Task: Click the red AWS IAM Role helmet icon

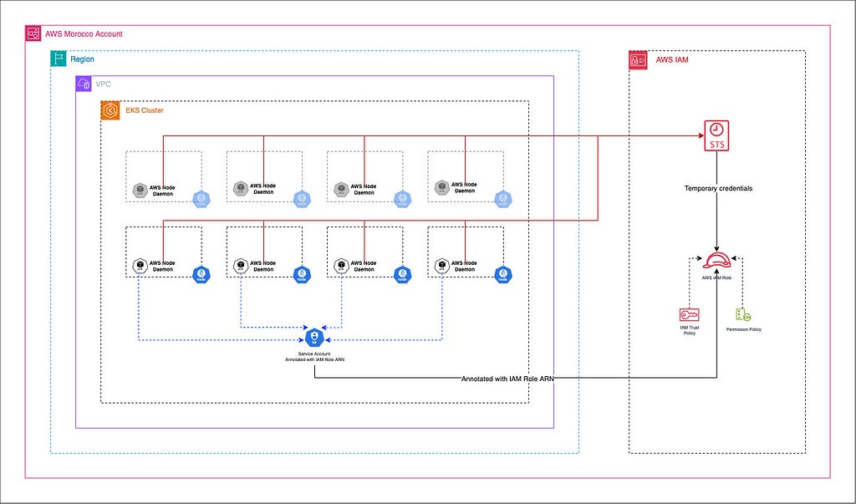Action: tap(716, 260)
